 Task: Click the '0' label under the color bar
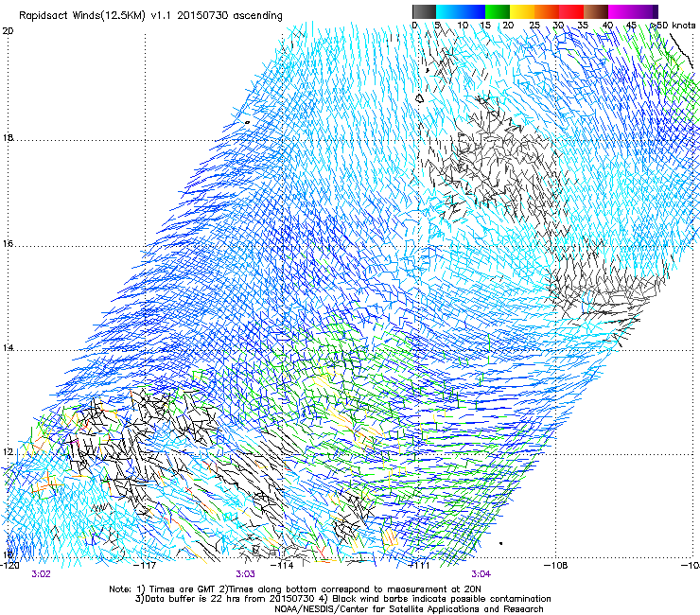414,26
